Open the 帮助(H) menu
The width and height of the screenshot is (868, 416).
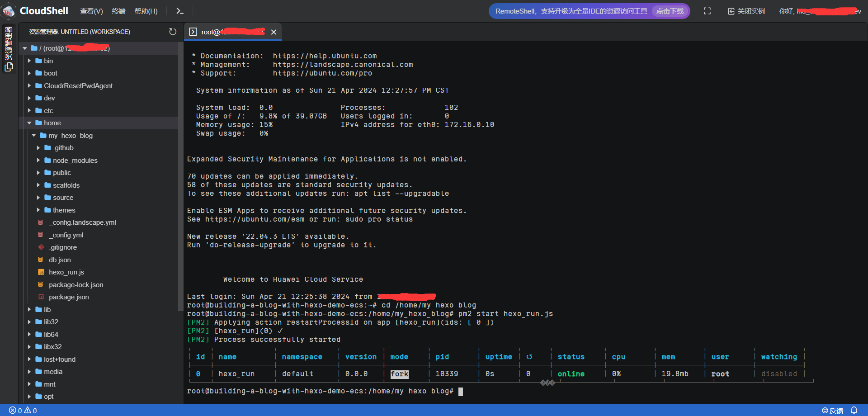click(146, 11)
